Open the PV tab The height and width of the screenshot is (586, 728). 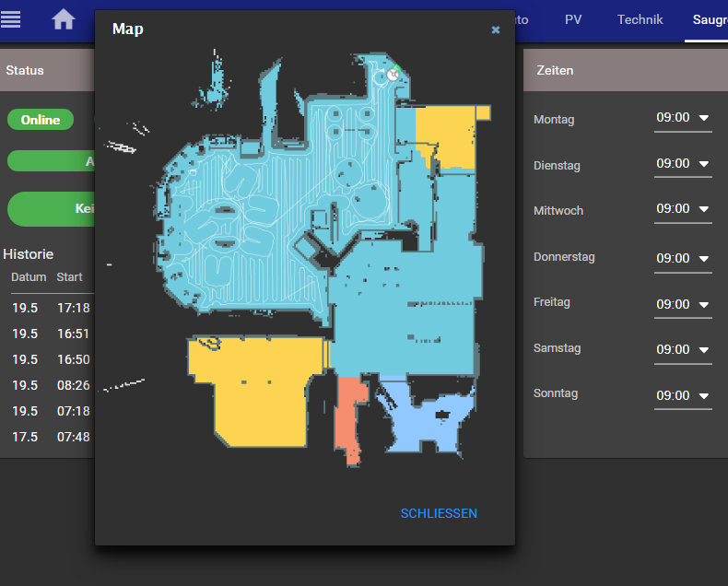[x=573, y=19]
